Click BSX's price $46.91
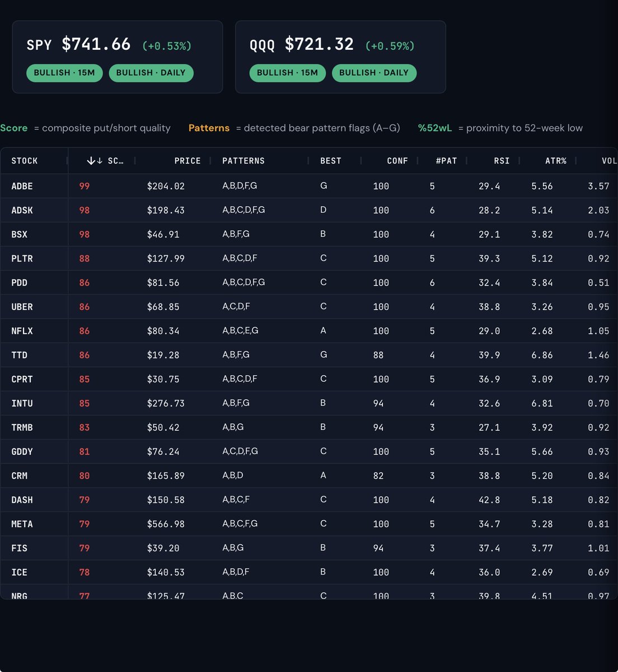This screenshot has width=618, height=672. (163, 235)
